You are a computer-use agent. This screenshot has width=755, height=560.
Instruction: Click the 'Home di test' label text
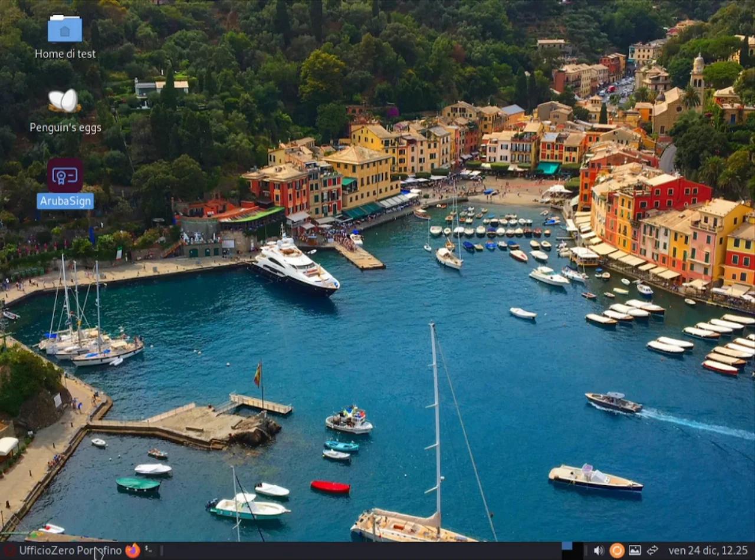65,54
